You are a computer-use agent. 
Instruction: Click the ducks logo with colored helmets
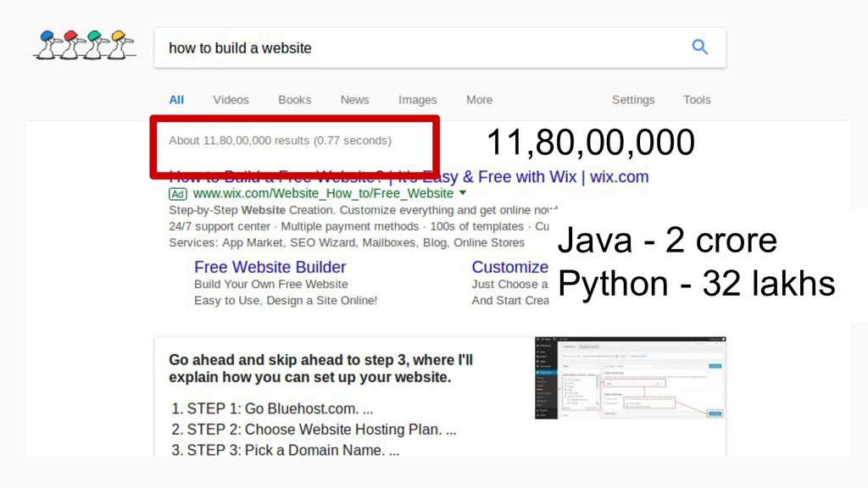click(x=84, y=46)
